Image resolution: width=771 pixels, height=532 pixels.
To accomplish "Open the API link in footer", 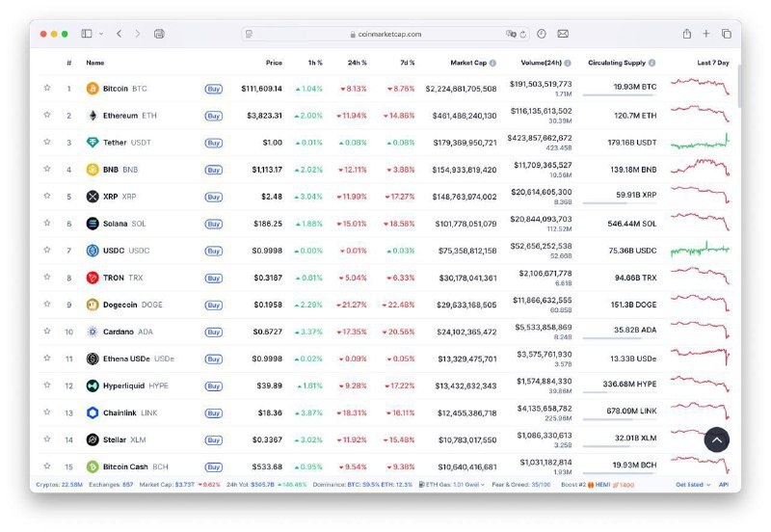I will (x=724, y=485).
